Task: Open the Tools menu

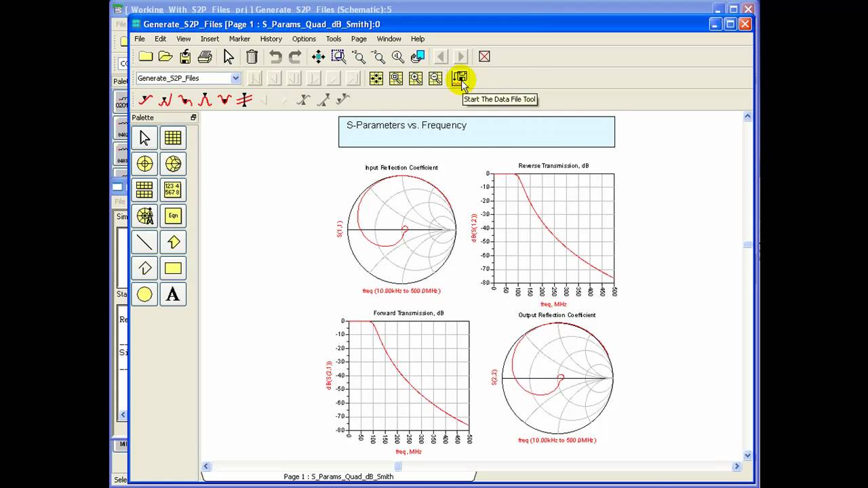Action: tap(333, 39)
